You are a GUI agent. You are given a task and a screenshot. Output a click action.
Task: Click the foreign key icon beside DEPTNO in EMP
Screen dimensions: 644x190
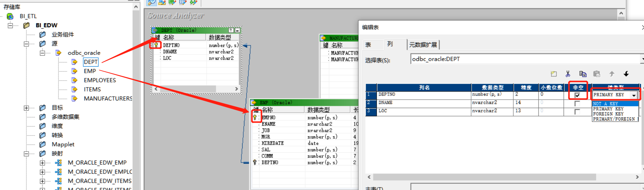click(255, 162)
